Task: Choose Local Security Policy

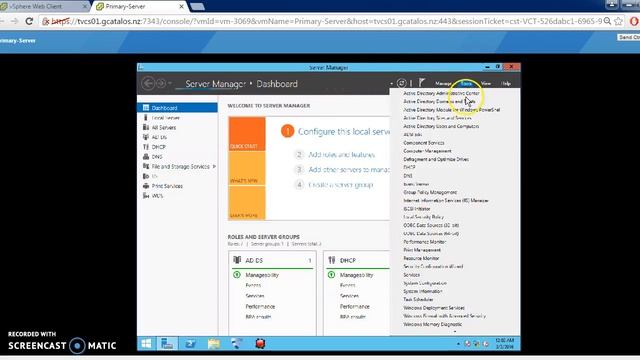Action: 424,217
